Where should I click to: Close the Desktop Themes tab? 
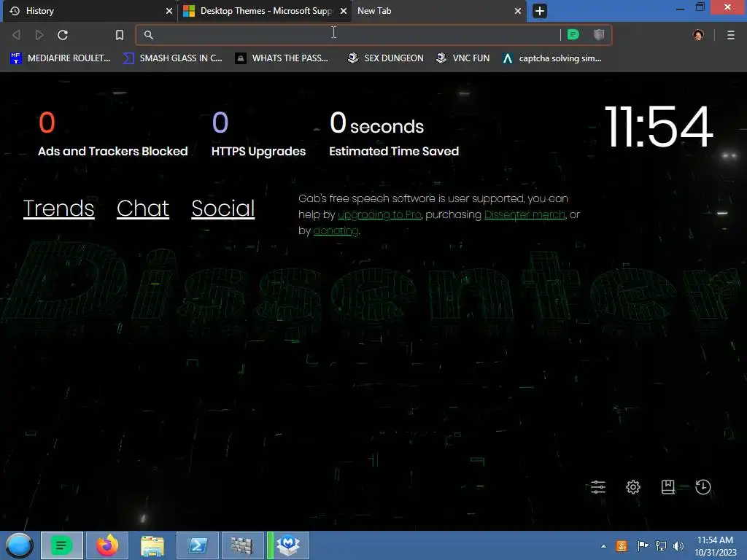[343, 11]
